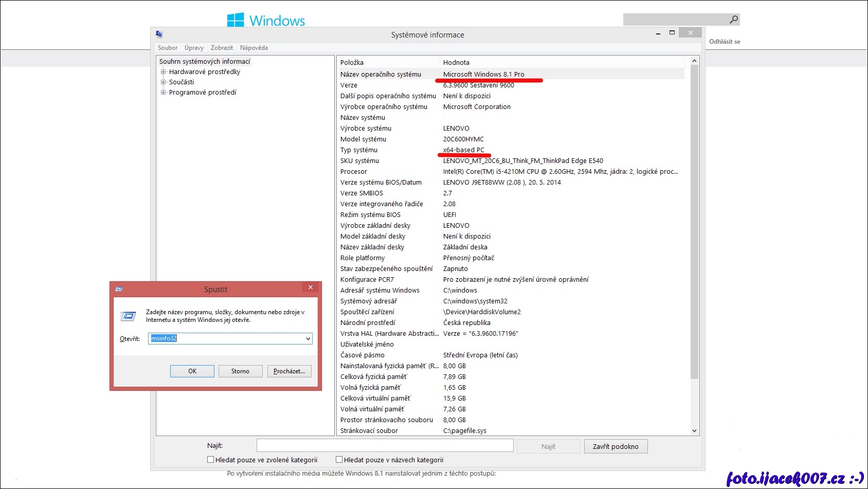Close the Spustit dialog with the X button
Screen dimensions: 868x489
click(310, 287)
